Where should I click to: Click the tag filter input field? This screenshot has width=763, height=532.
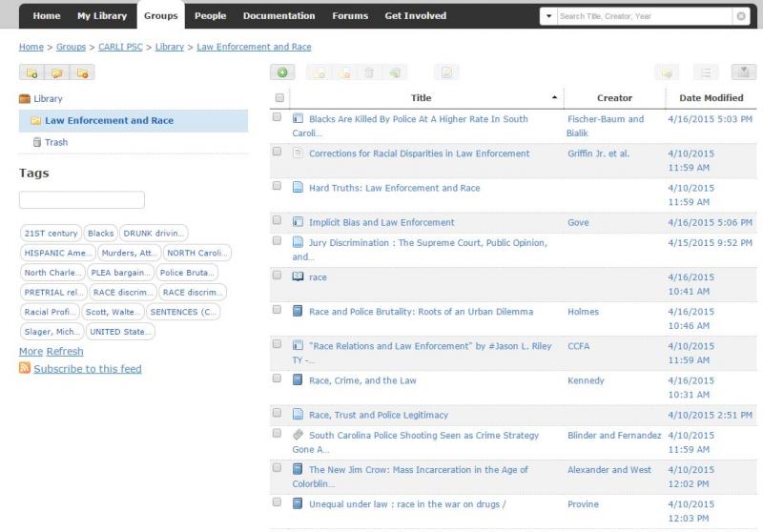(82, 199)
